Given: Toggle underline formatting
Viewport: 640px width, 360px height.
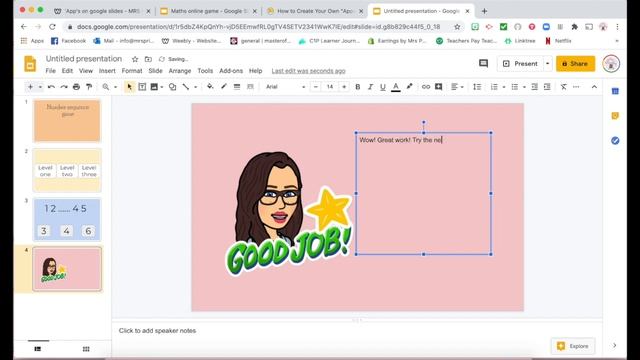Looking at the screenshot, I should (x=382, y=87).
